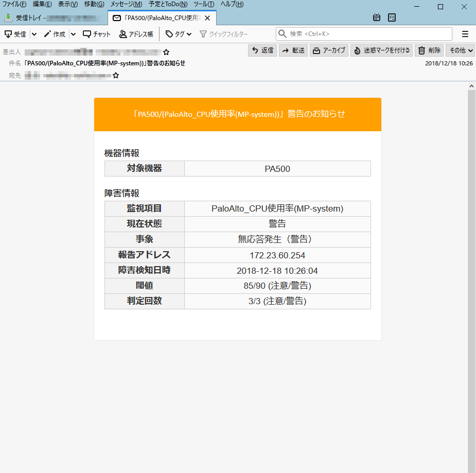The image size is (476, 473).
Task: Maximize the Thunderbird window
Action: [x=440, y=7]
